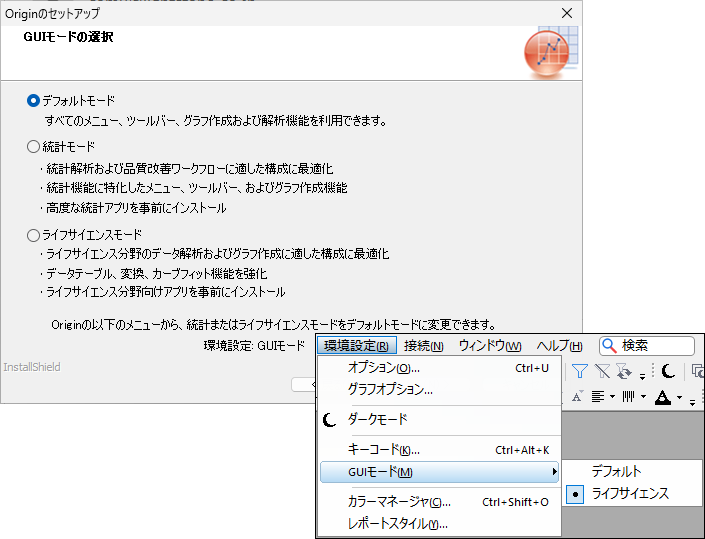Click the Remove Filter crossed-funnel icon
This screenshot has width=705, height=539.
click(x=602, y=371)
